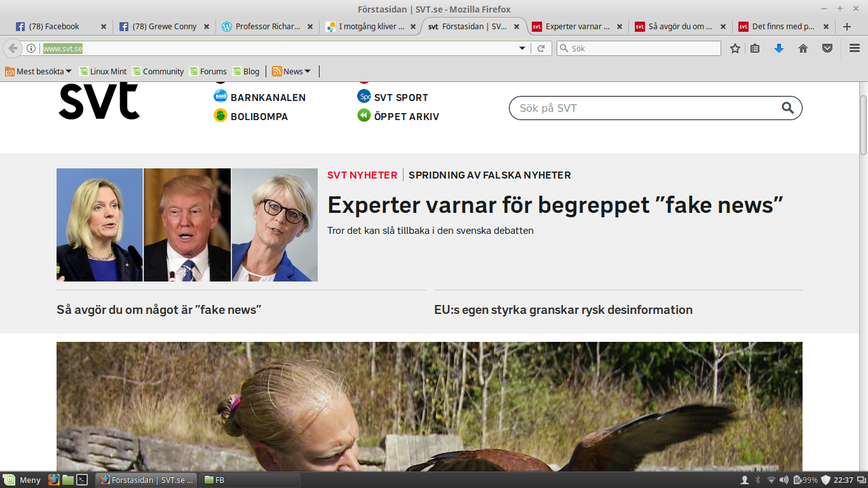Click the magnifier in the SVT search field
The width and height of the screenshot is (868, 488).
coord(788,108)
